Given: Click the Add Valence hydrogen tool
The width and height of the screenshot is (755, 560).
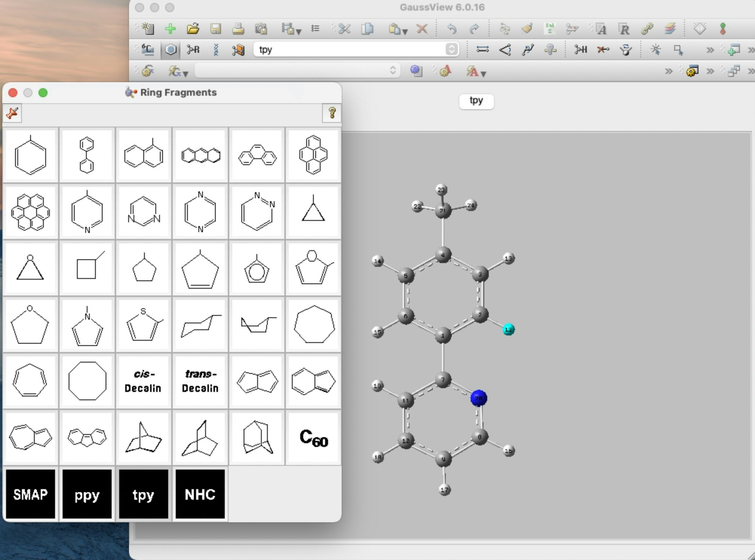Looking at the screenshot, I should point(580,49).
